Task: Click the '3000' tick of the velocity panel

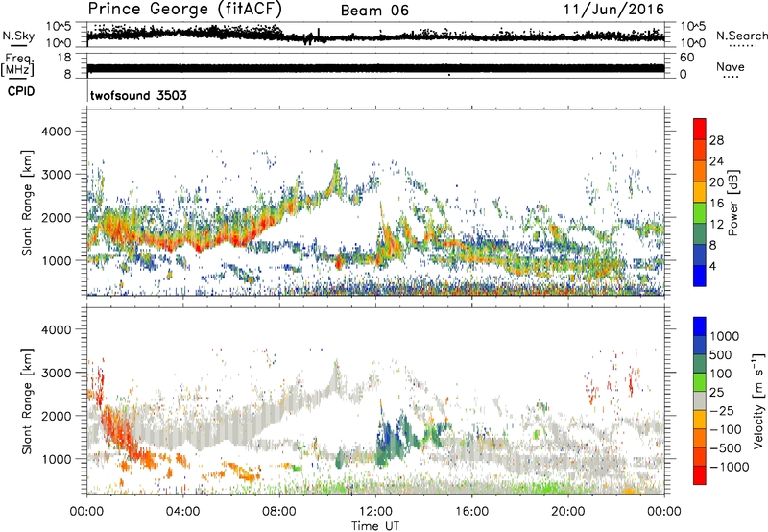Action: pyautogui.click(x=56, y=373)
